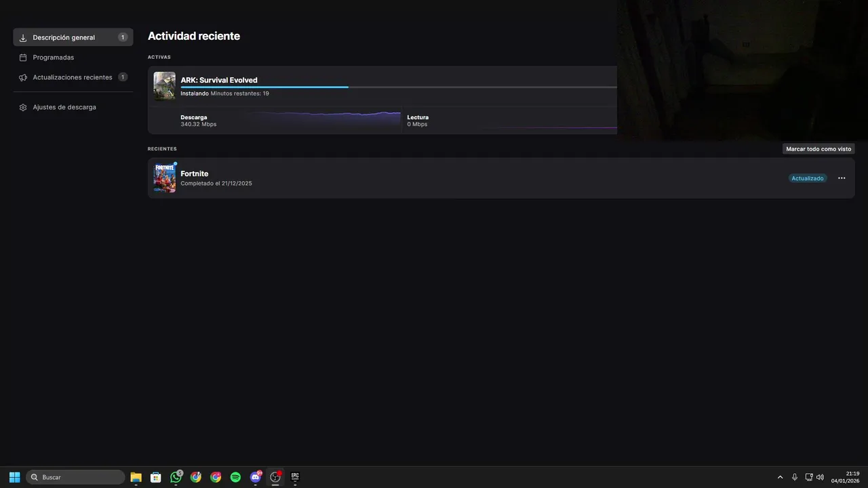868x488 pixels.
Task: Open File Explorer from the taskbar
Action: pyautogui.click(x=136, y=477)
